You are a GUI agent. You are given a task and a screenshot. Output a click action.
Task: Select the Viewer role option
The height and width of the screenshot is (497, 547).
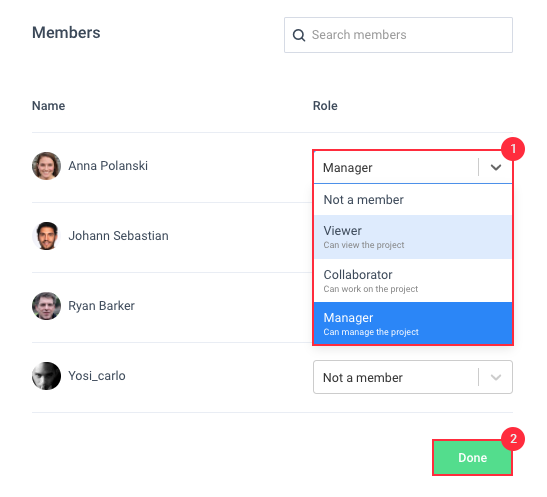413,237
